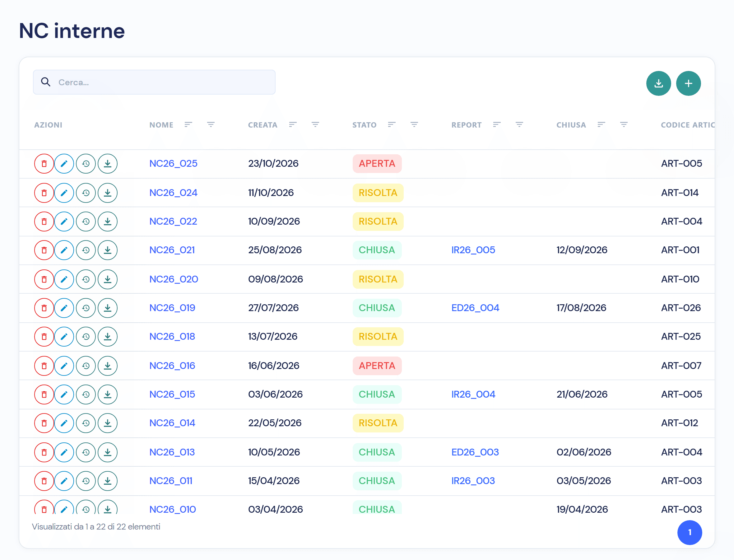The height and width of the screenshot is (560, 734).
Task: Delete the NC26_020 entry
Action: tap(44, 279)
